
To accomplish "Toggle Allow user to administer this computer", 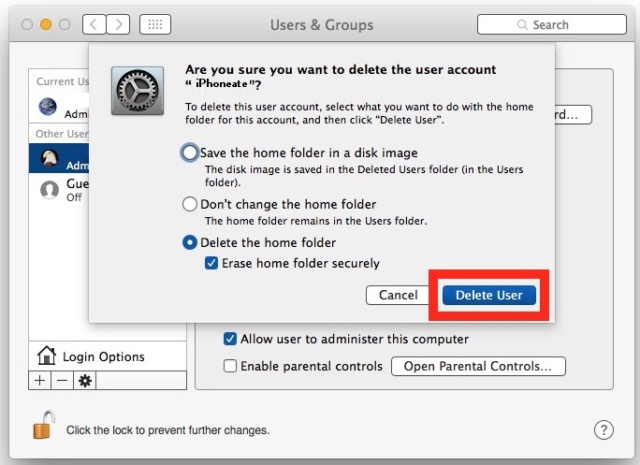I will point(230,339).
